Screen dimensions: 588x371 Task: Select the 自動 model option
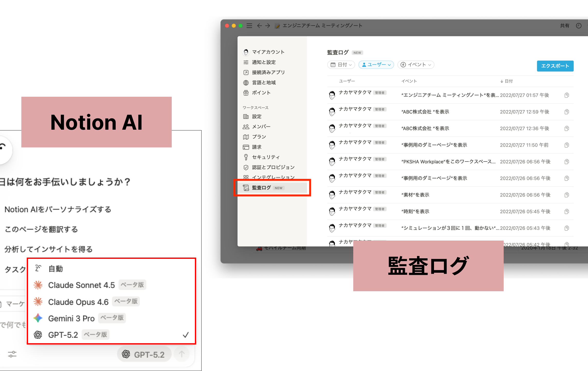click(x=56, y=269)
